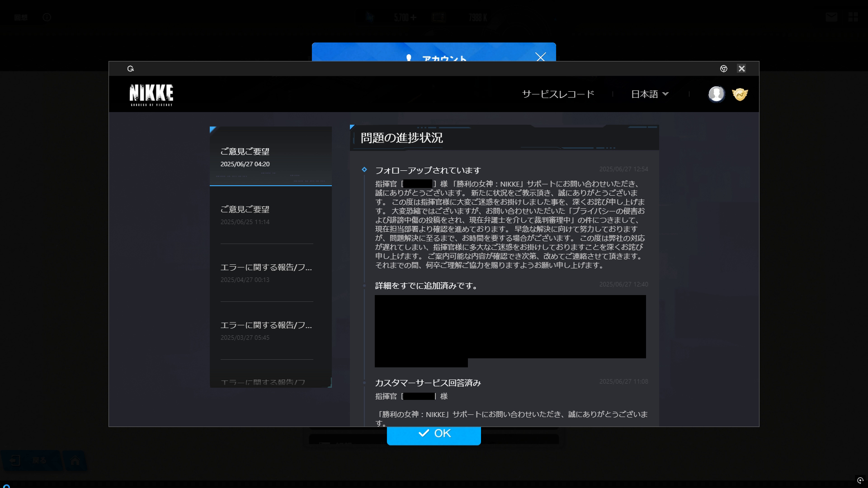Confirm with the blue OK button
This screenshot has width=868, height=488.
(434, 435)
